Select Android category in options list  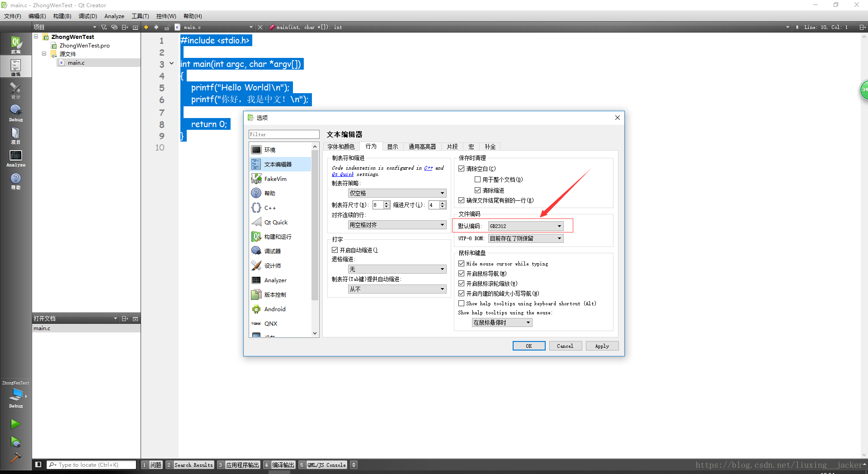(x=280, y=309)
